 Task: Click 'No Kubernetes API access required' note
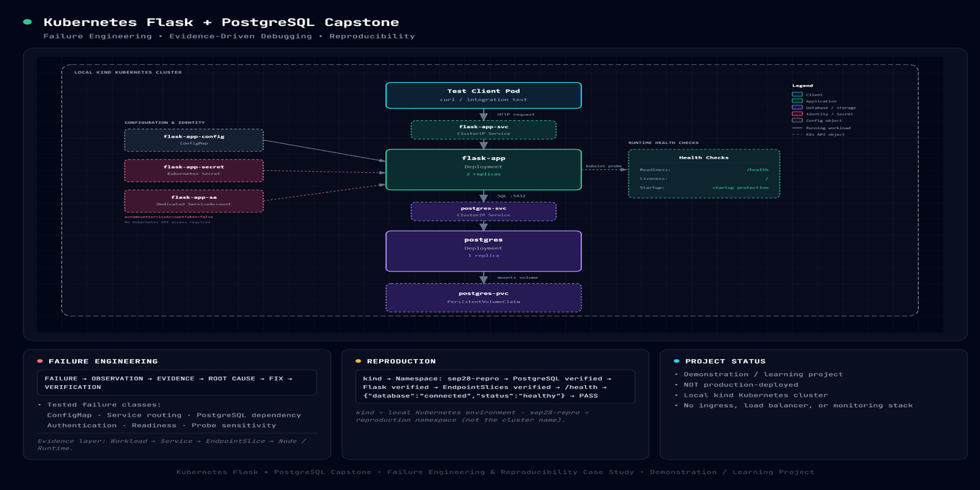coord(168,222)
